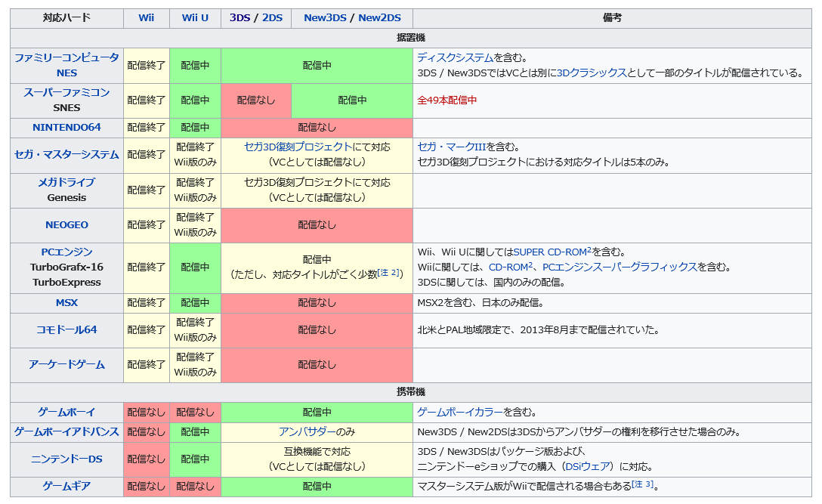Follow the メガドライブ link

[x=66, y=183]
